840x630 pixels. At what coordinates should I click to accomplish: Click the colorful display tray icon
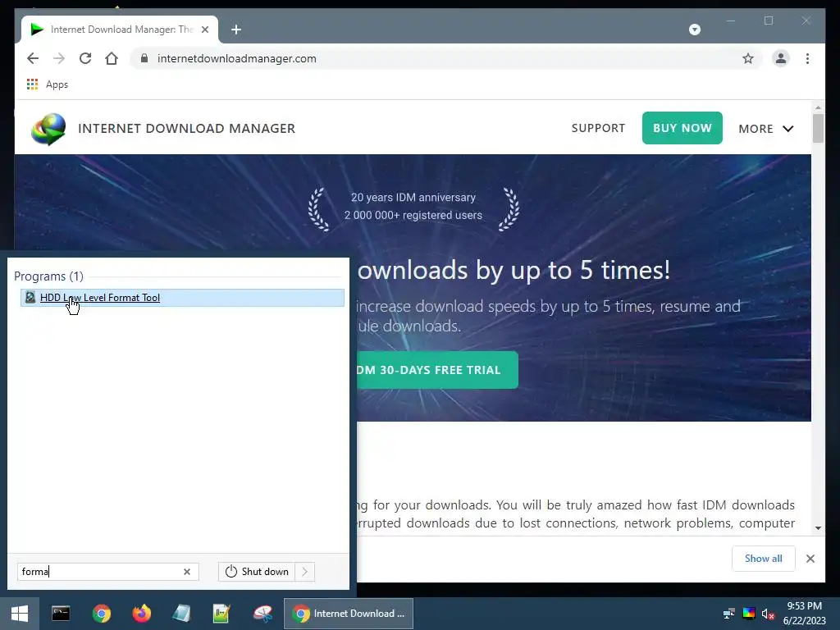(x=749, y=614)
